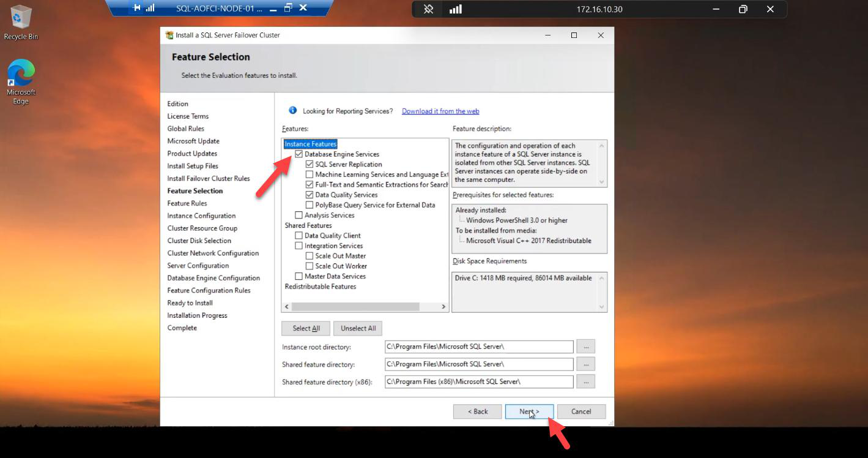The image size is (868, 458).
Task: Open Download it from the web link
Action: point(440,111)
